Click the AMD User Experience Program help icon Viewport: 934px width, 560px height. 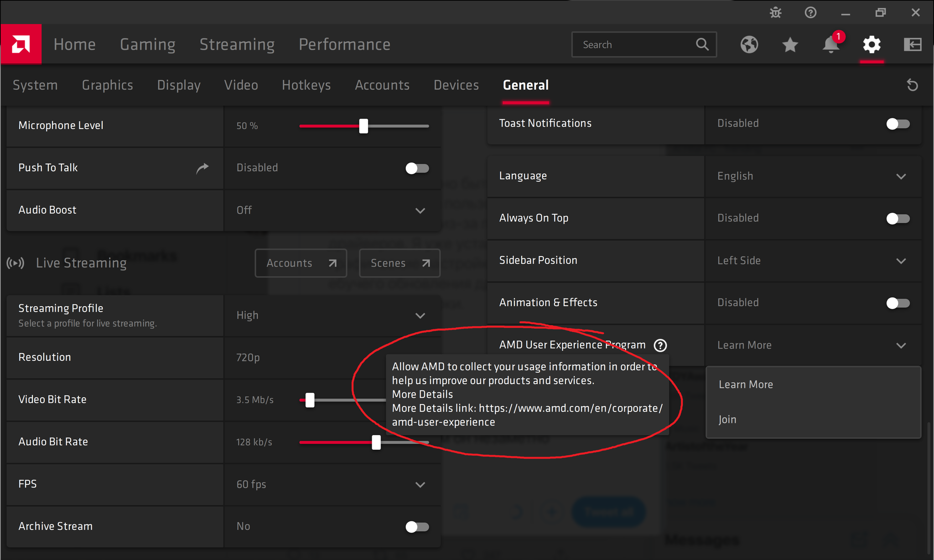point(660,345)
